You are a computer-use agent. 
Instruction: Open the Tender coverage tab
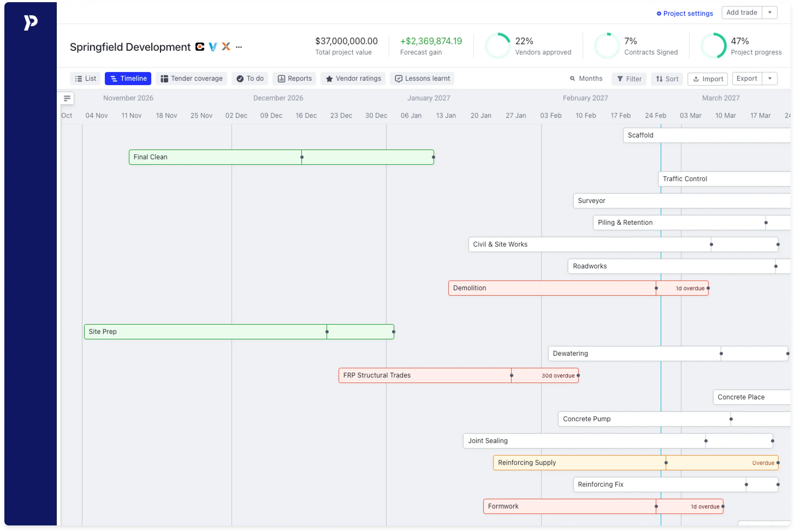point(191,78)
